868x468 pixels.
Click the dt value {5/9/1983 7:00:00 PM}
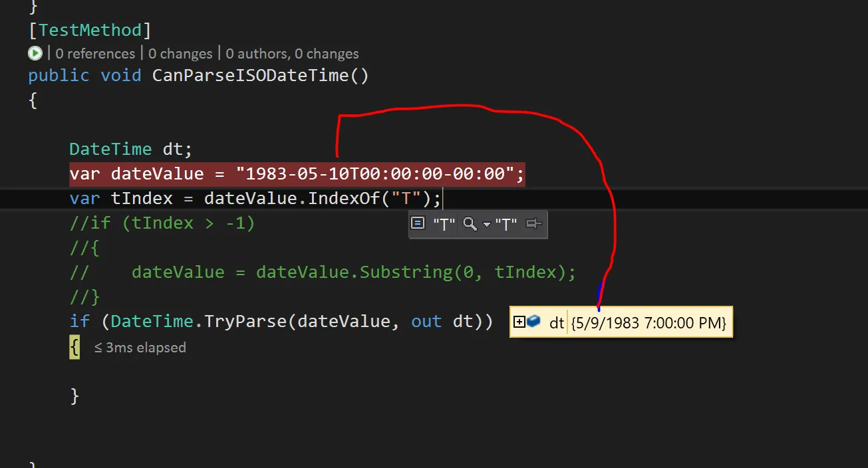649,323
